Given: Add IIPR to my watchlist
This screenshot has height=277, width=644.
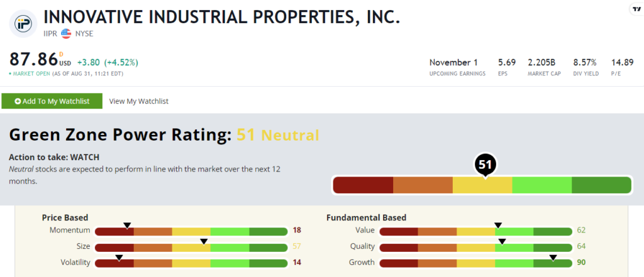Looking at the screenshot, I should tap(52, 101).
